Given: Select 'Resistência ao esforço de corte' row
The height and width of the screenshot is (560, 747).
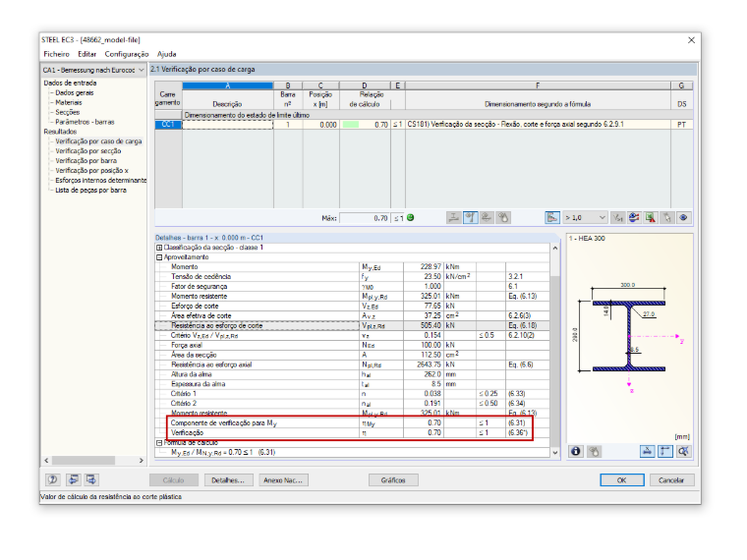Looking at the screenshot, I should click(352, 326).
